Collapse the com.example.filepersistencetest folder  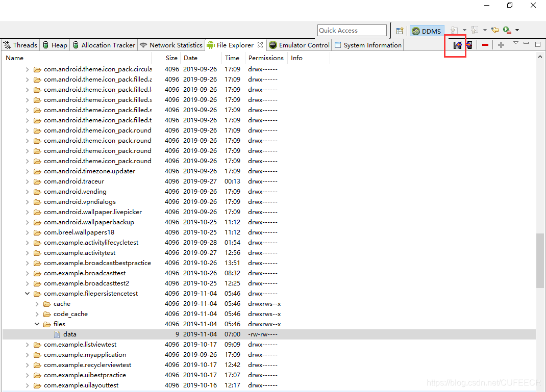(27, 294)
